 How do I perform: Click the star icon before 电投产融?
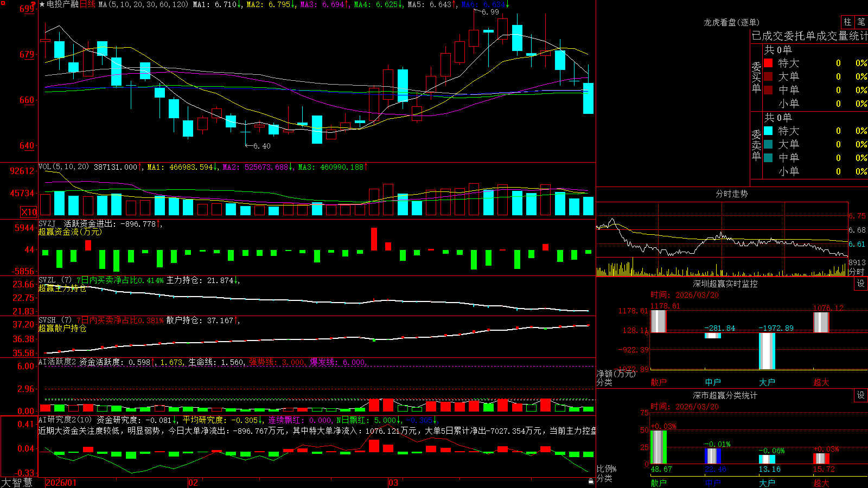(42, 4)
